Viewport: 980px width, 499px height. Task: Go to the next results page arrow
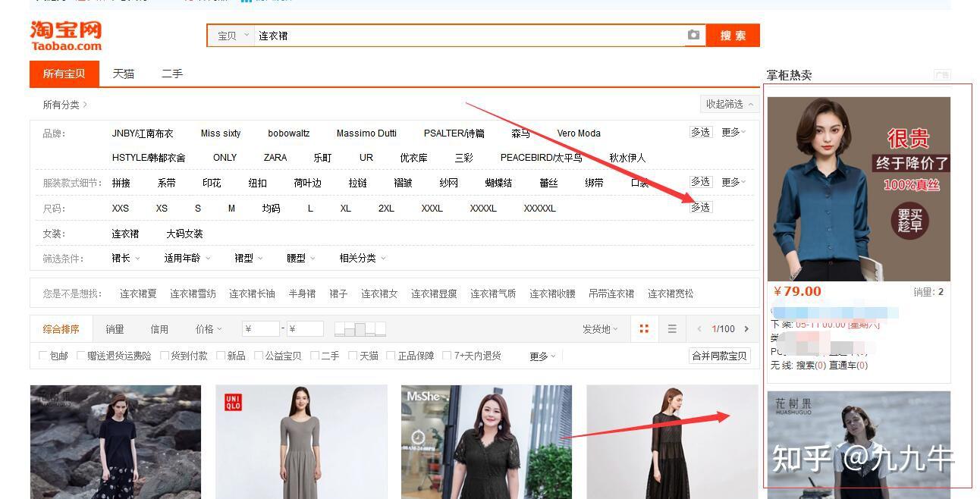(746, 328)
